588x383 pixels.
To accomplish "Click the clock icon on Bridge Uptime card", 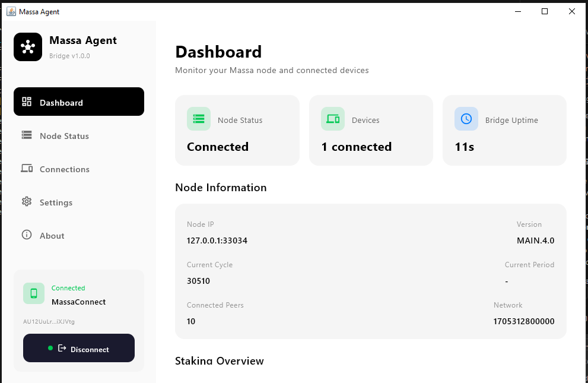I will coord(466,118).
